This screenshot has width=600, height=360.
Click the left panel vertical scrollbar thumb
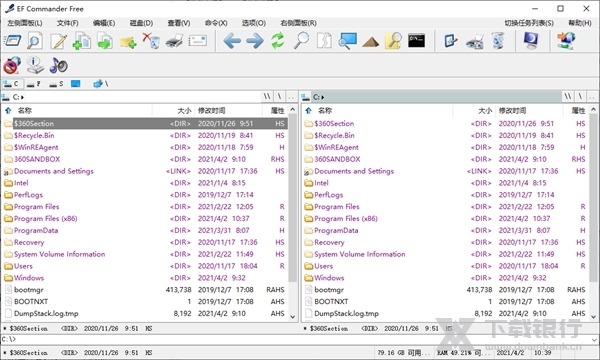point(293,199)
